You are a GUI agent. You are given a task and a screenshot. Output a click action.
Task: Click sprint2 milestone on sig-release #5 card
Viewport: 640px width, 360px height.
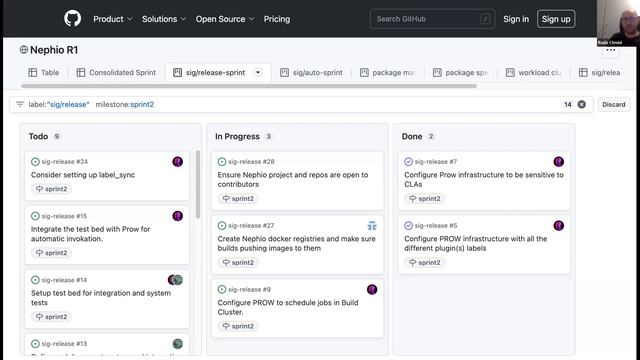coord(424,262)
